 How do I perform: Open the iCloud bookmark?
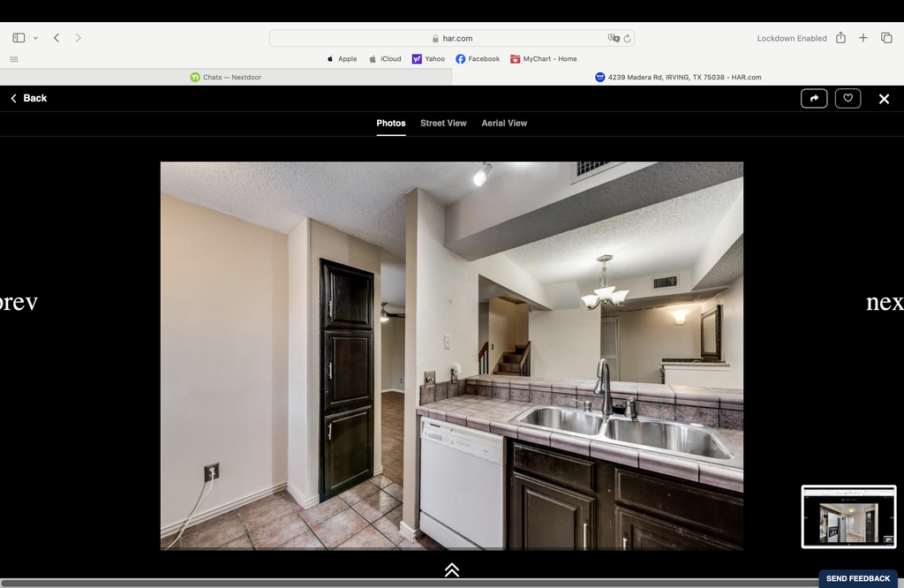385,59
